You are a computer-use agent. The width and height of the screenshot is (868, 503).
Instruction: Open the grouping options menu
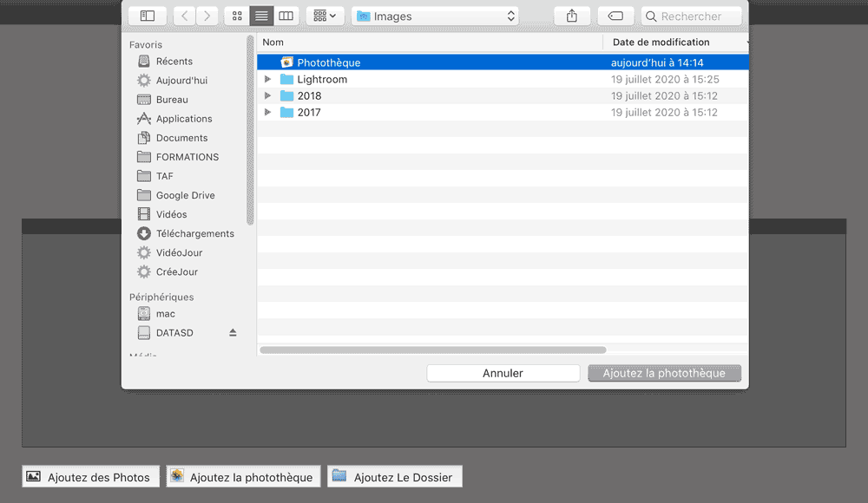click(x=324, y=16)
